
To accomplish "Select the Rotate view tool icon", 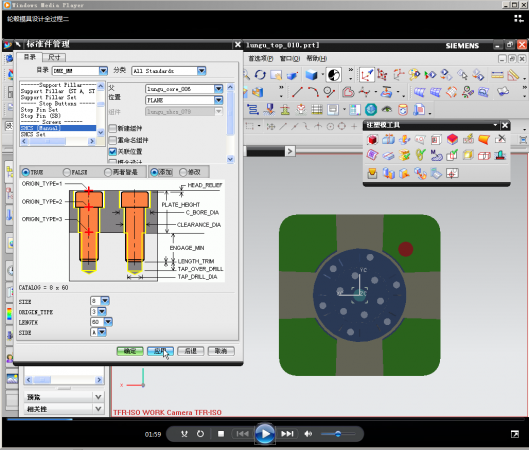I will (x=260, y=75).
